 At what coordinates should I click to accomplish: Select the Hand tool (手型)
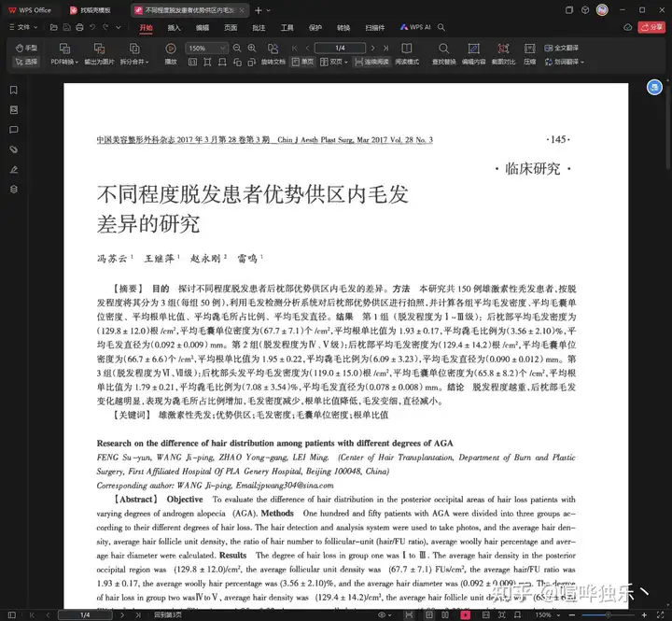click(x=26, y=48)
